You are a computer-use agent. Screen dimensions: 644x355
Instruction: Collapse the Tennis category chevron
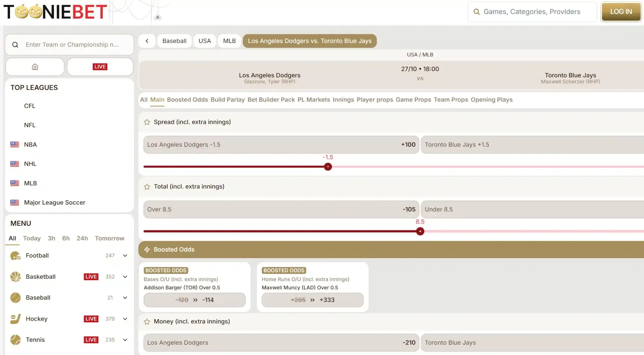tap(125, 340)
